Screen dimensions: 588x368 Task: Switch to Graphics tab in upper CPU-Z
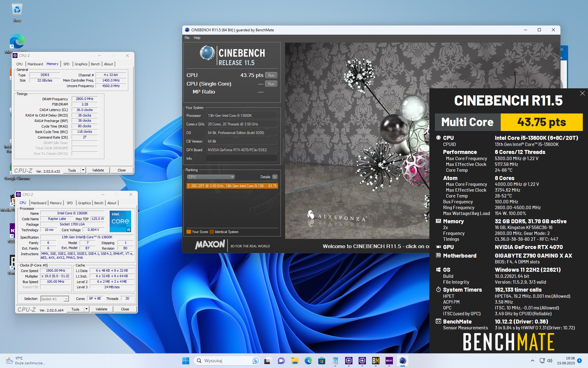point(81,64)
